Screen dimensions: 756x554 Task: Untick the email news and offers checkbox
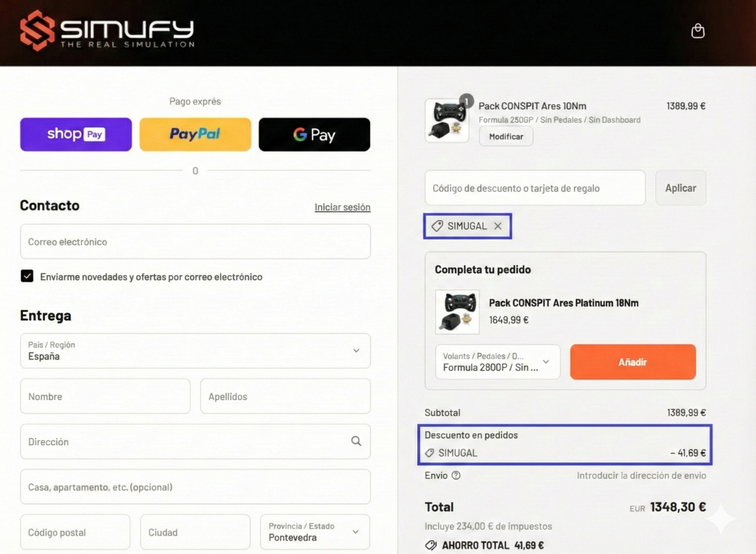[x=27, y=276]
